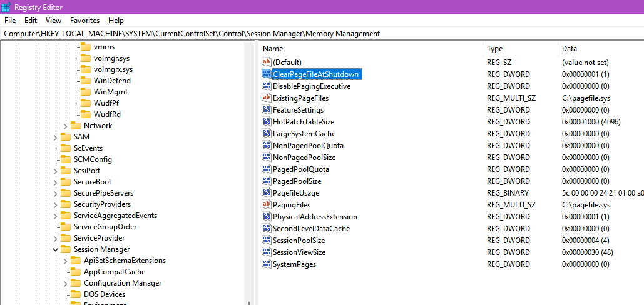Click the ClearPageFileAtShutdown DWORD value icon
The image size is (644, 305).
[267, 74]
